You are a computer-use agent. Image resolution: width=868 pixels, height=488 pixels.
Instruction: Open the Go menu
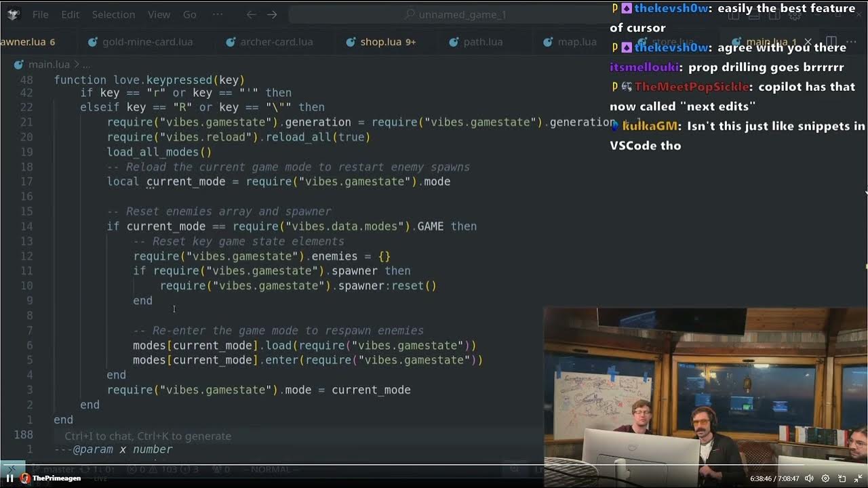[190, 14]
